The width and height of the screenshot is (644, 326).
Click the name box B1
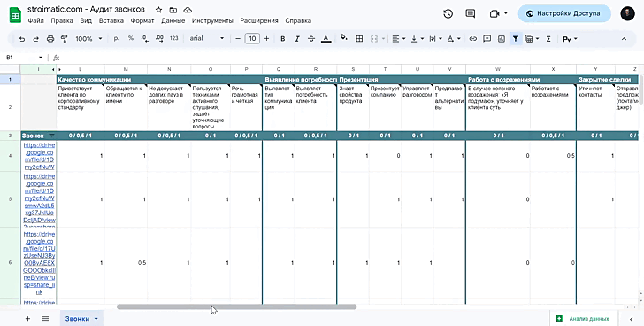(x=24, y=58)
